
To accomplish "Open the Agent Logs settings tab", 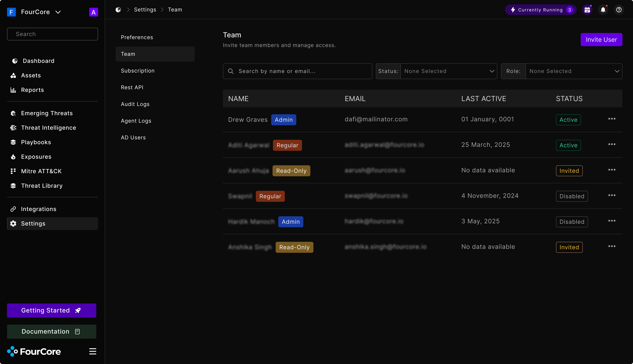I will (155, 121).
